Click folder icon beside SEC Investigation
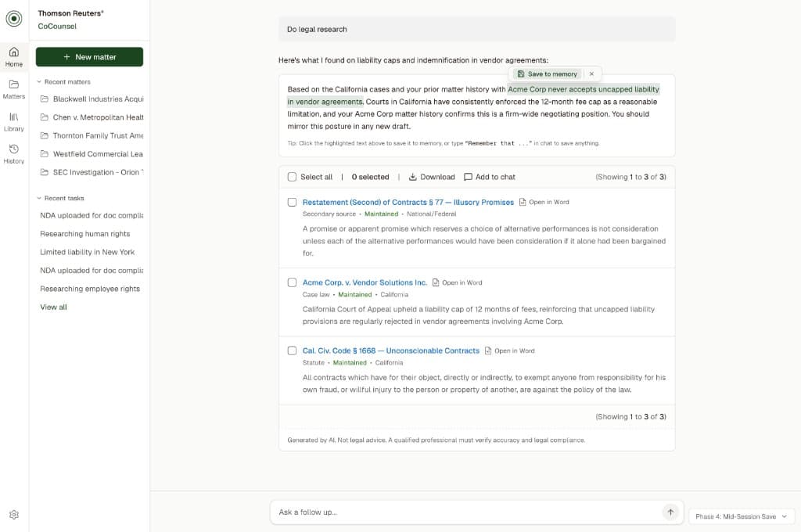Viewport: 801px width, 532px height. coord(45,172)
